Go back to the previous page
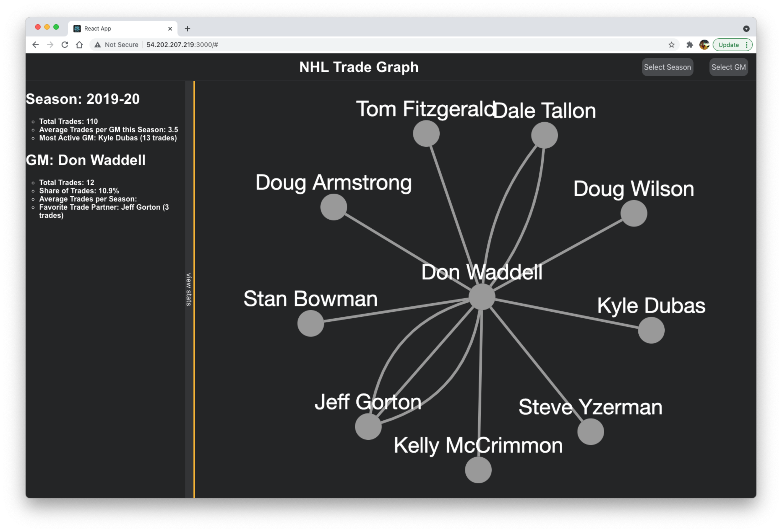This screenshot has width=782, height=532. pos(35,45)
